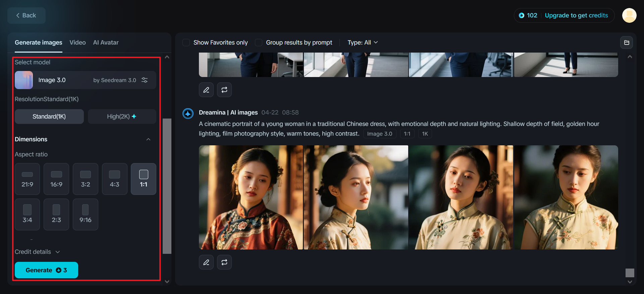The height and width of the screenshot is (294, 644).
Task: Open the Type: All dropdown
Action: [x=363, y=43]
